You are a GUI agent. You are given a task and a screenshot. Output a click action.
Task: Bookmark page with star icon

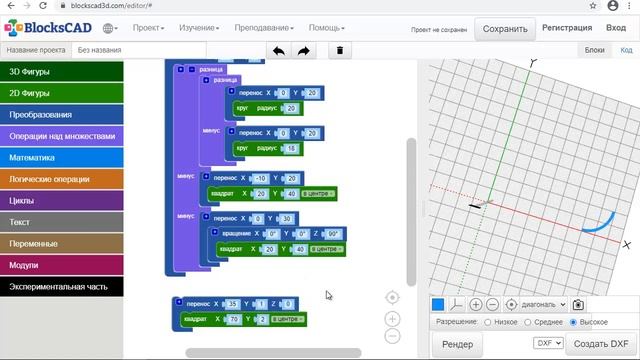[593, 6]
